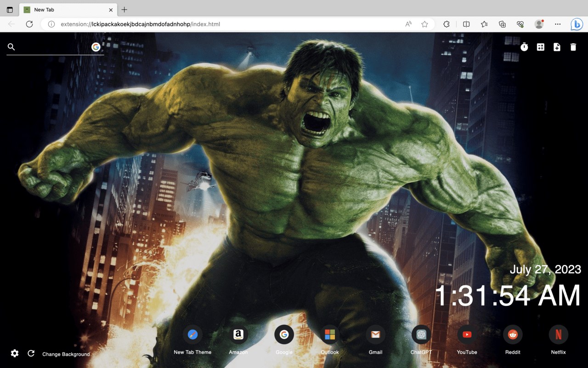Open the settings gear icon
Image resolution: width=588 pixels, height=368 pixels.
point(15,353)
